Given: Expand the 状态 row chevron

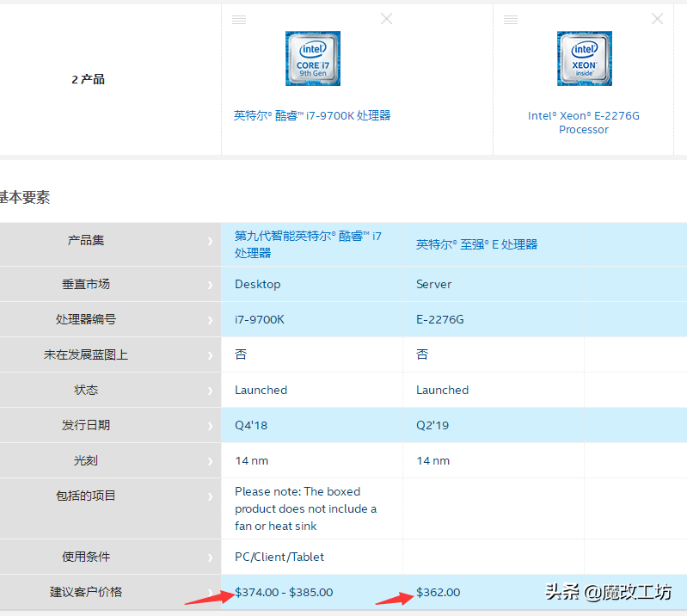Looking at the screenshot, I should pyautogui.click(x=211, y=391).
